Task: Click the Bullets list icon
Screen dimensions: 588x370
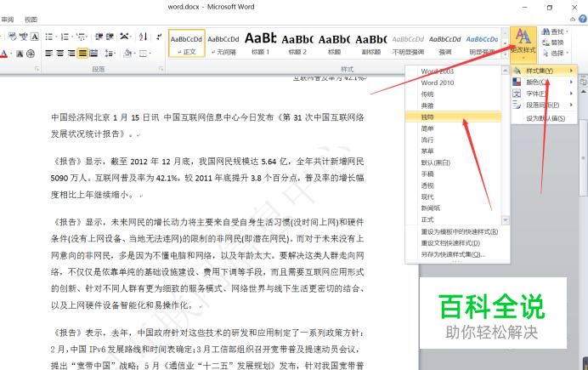Action: tap(48, 37)
